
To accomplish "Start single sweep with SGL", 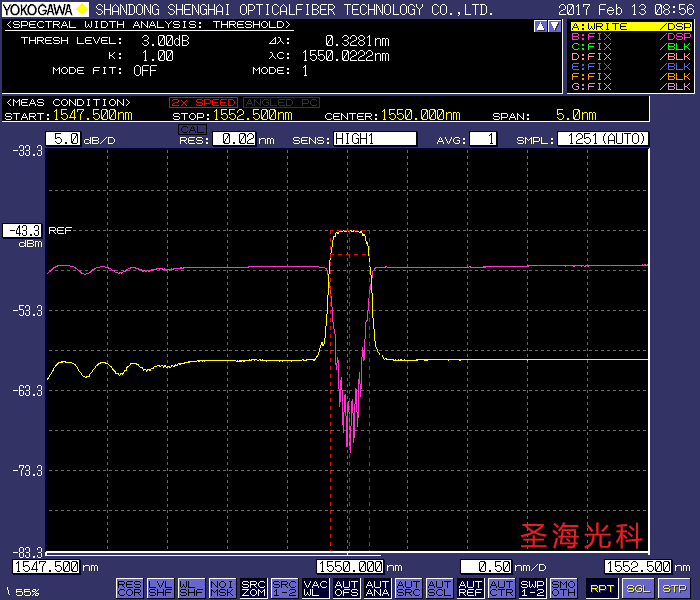I will tap(638, 588).
